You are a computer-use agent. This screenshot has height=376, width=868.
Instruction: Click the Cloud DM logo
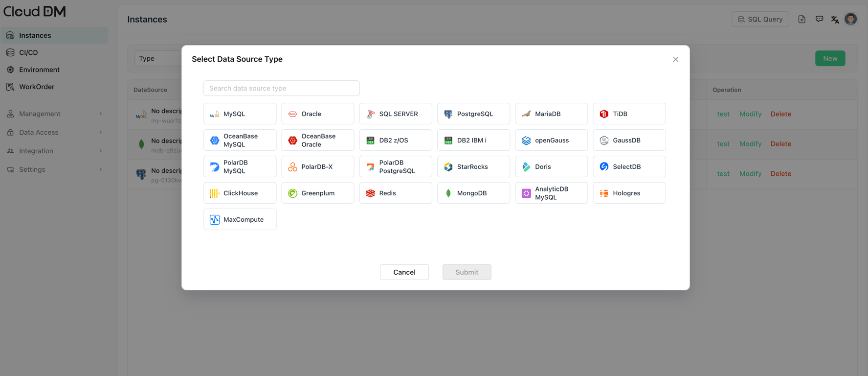tap(35, 11)
